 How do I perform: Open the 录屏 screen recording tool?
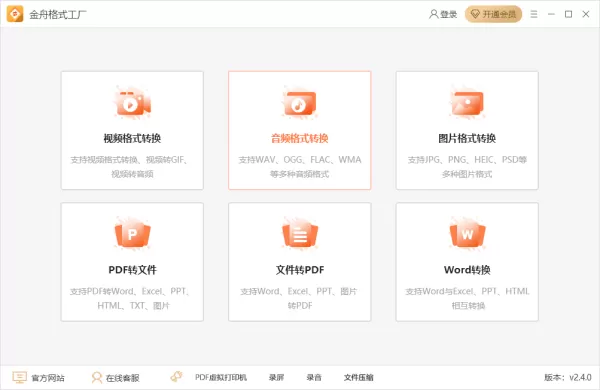point(276,377)
